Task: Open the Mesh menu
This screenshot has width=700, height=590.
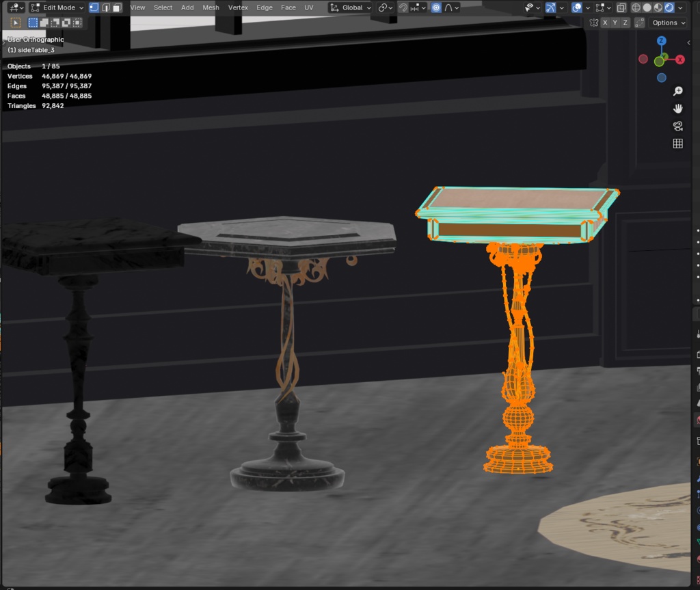Action: coord(211,8)
